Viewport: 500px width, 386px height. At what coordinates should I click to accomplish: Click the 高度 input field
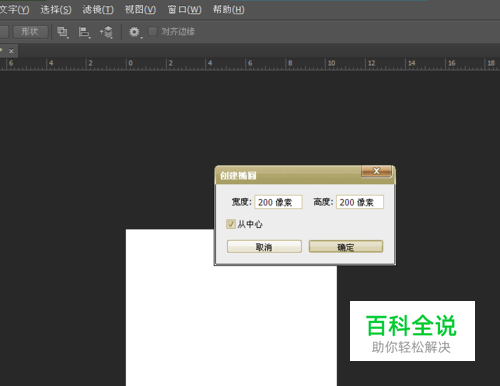pyautogui.click(x=360, y=202)
